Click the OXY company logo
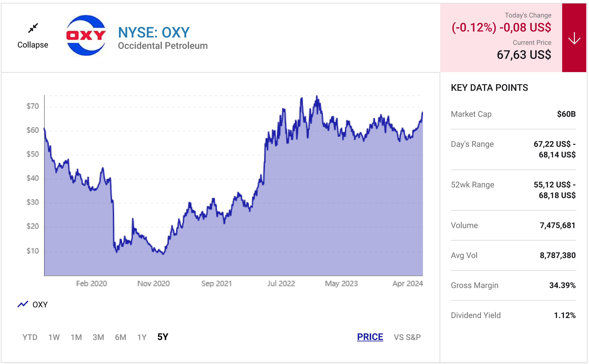The width and height of the screenshot is (589, 364). (x=86, y=36)
